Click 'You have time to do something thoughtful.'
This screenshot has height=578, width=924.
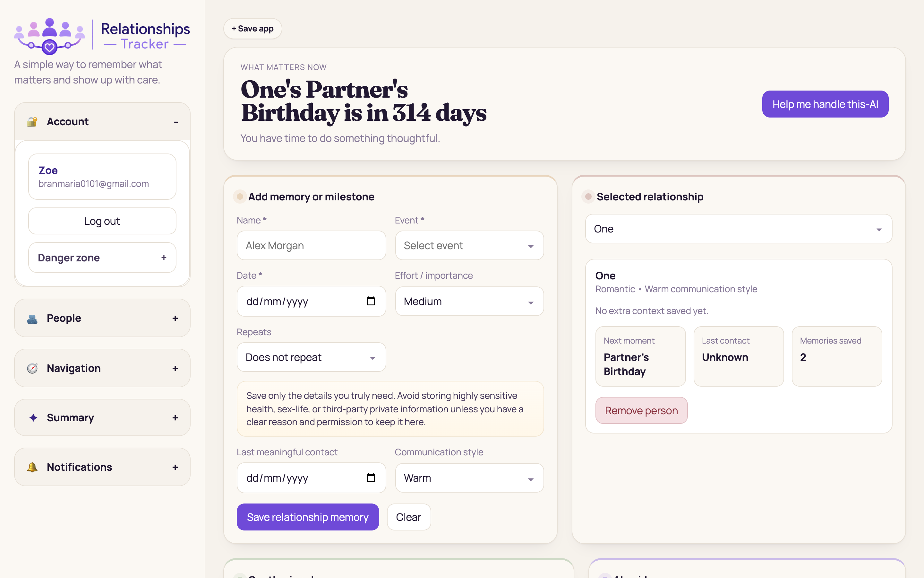click(x=340, y=138)
